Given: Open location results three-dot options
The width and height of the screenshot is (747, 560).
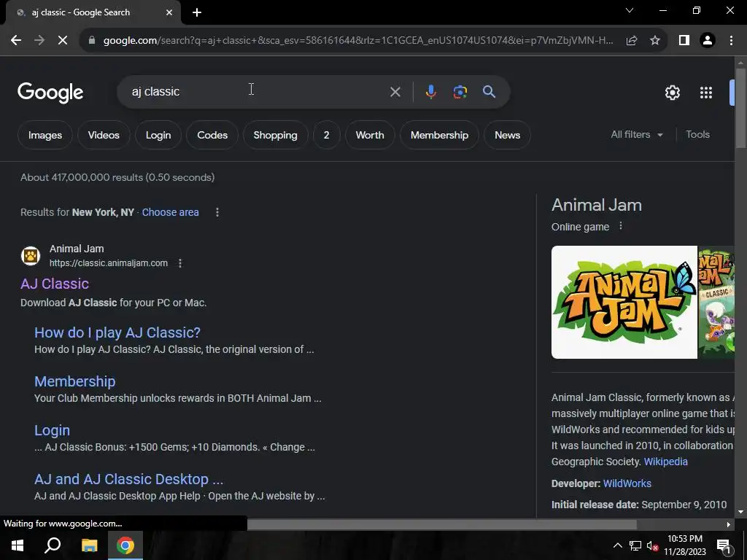Looking at the screenshot, I should 217,212.
